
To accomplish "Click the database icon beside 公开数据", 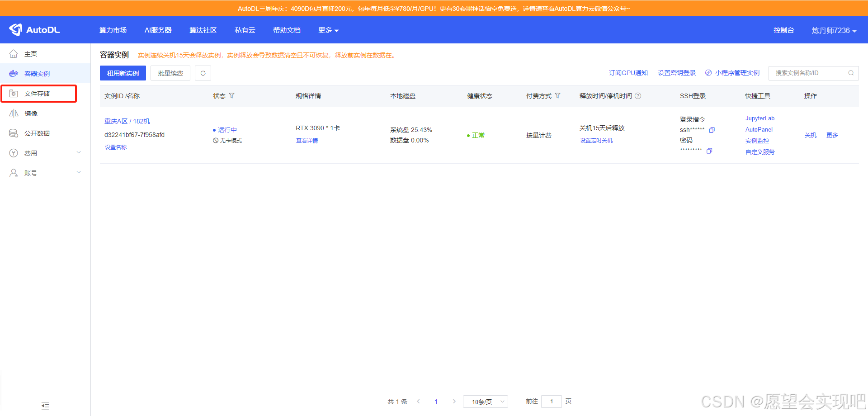I will tap(14, 133).
